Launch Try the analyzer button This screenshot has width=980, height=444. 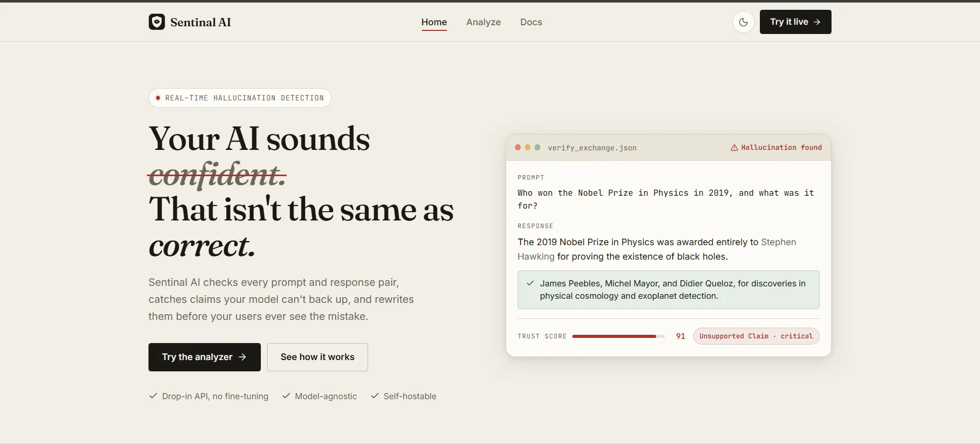point(205,357)
